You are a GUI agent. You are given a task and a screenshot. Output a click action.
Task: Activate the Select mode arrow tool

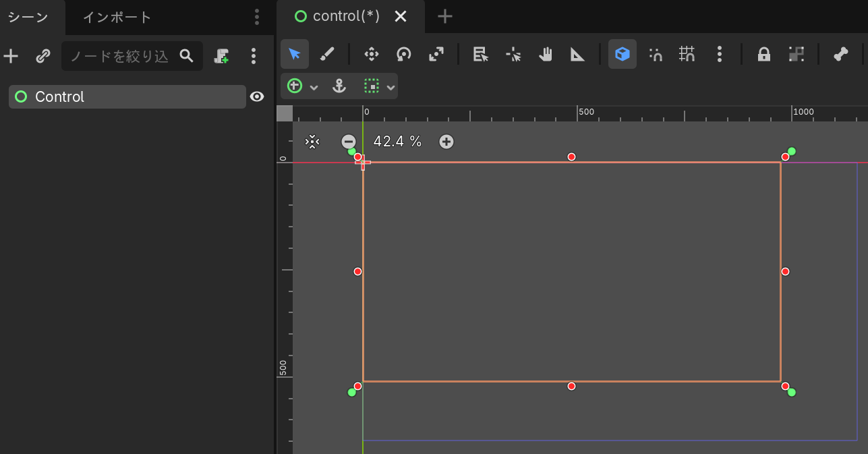click(x=295, y=54)
